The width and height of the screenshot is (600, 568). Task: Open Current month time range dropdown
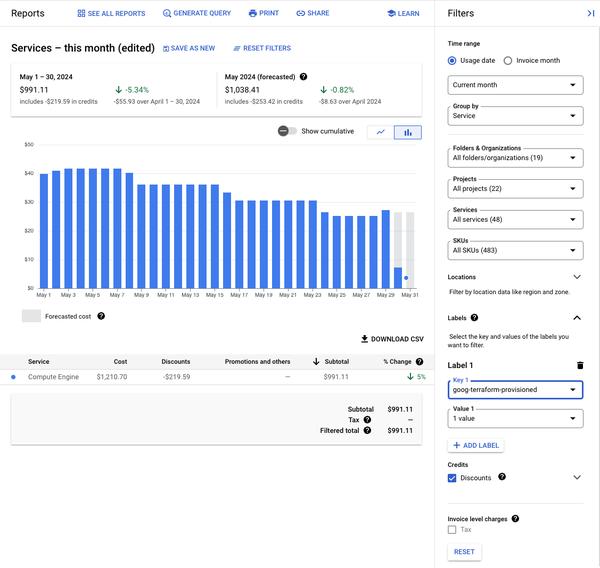(x=515, y=85)
